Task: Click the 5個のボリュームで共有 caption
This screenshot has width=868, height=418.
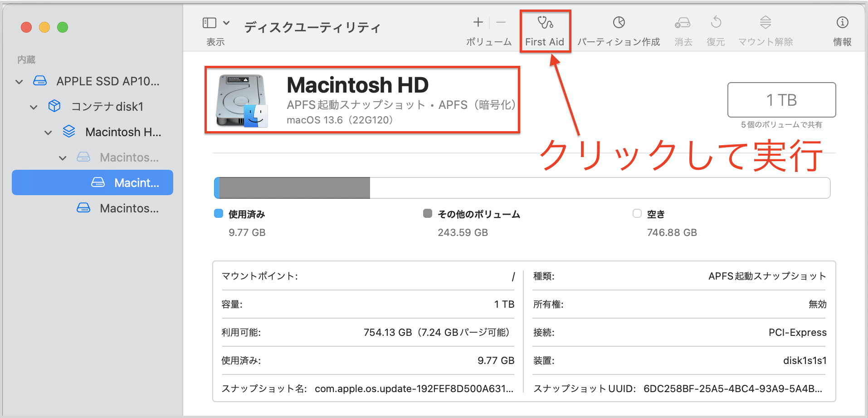Action: 781,124
